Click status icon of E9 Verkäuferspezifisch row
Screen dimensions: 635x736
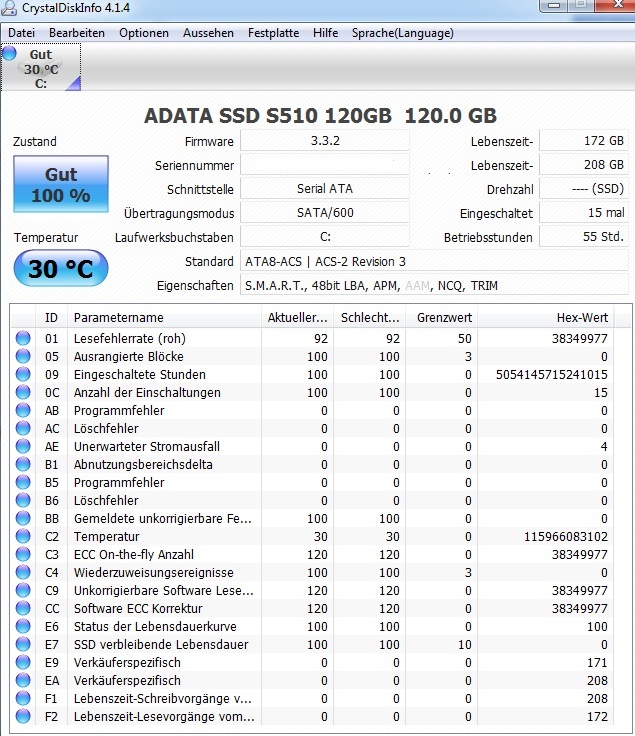tap(23, 662)
